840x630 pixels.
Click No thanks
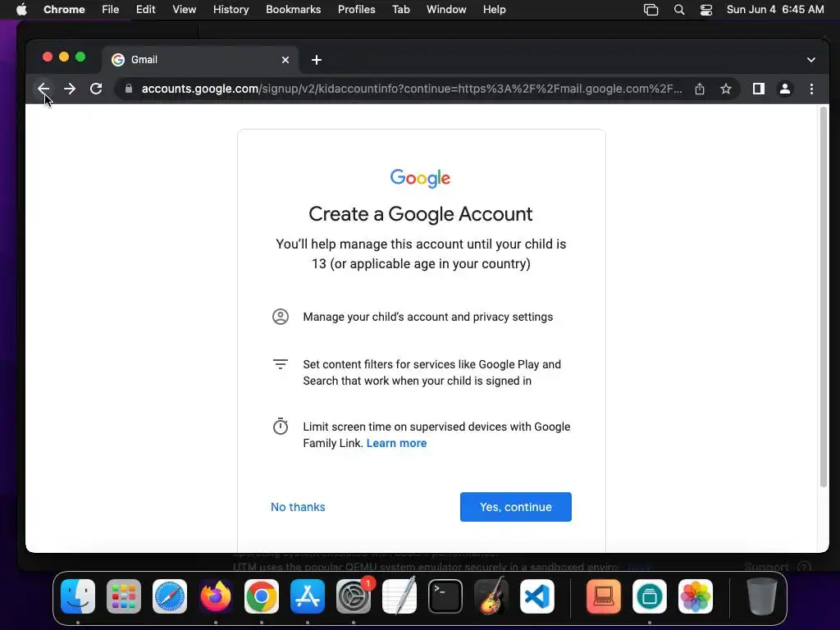(298, 507)
